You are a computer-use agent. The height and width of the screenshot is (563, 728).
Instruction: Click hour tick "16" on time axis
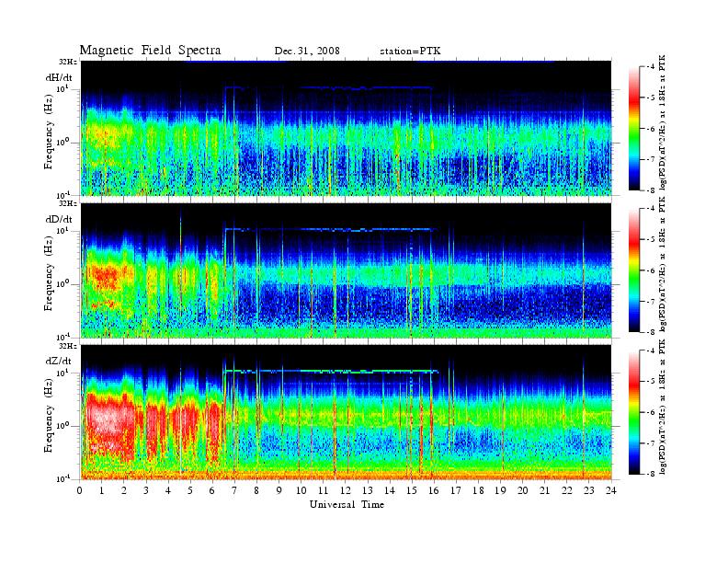tap(434, 491)
